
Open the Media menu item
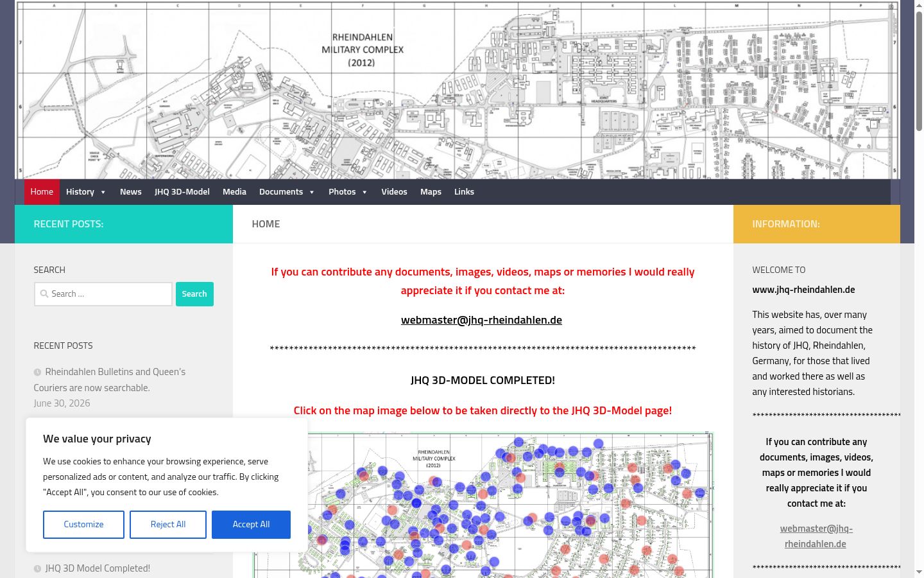(x=234, y=192)
